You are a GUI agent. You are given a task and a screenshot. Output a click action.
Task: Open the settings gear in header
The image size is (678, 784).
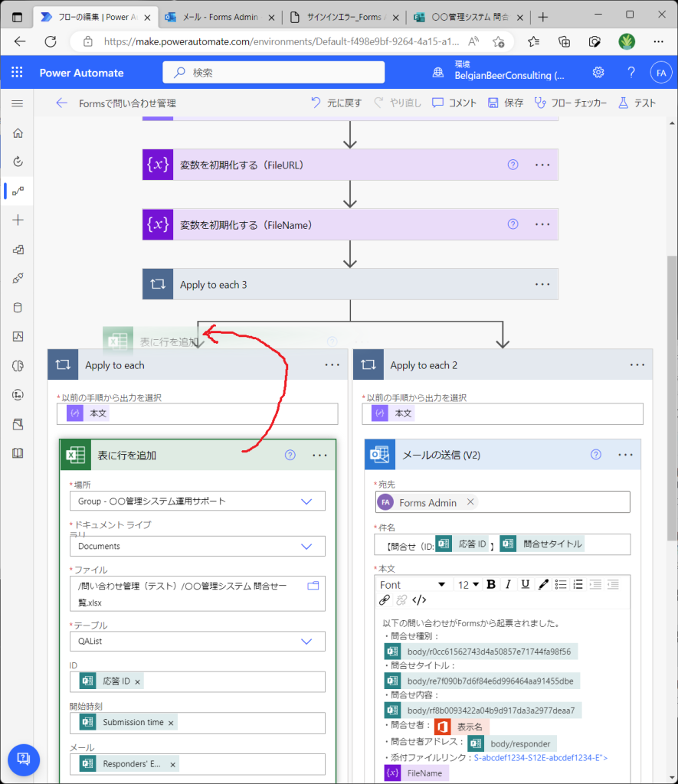coord(598,73)
